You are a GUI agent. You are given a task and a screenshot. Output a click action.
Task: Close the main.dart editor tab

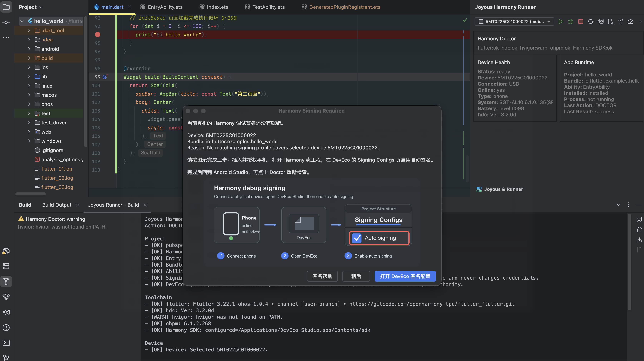[129, 7]
